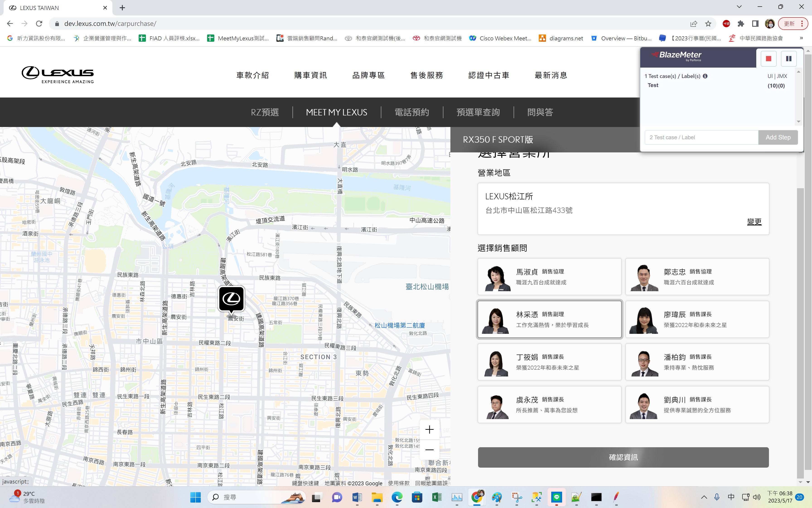Open a new browser tab
This screenshot has width=812, height=508.
(x=122, y=8)
